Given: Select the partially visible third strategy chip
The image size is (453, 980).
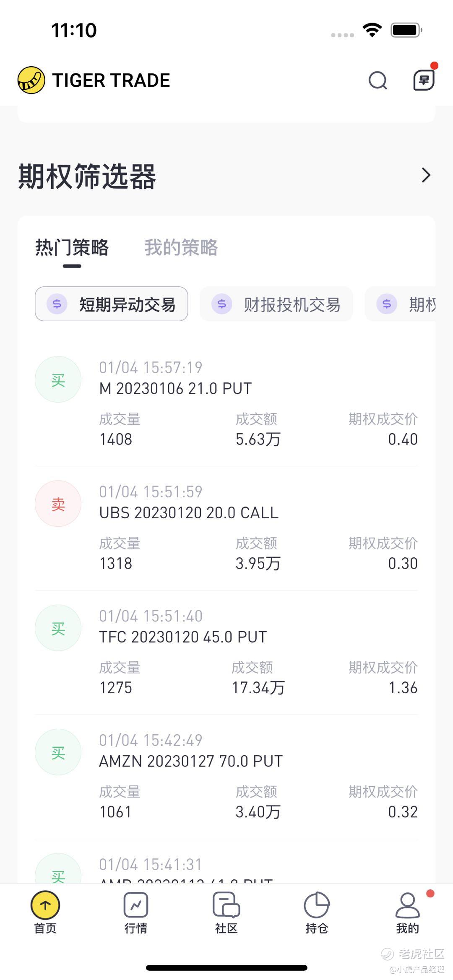Looking at the screenshot, I should click(x=403, y=304).
